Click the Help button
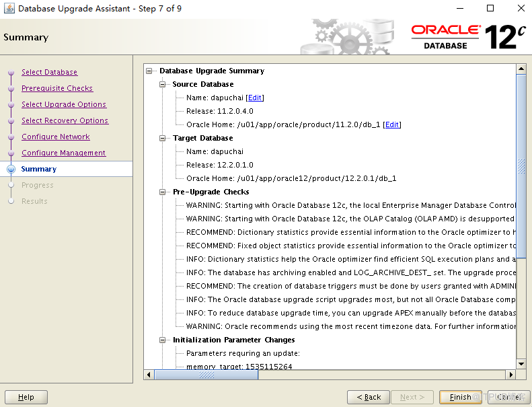This screenshot has width=532, height=407. click(x=26, y=397)
